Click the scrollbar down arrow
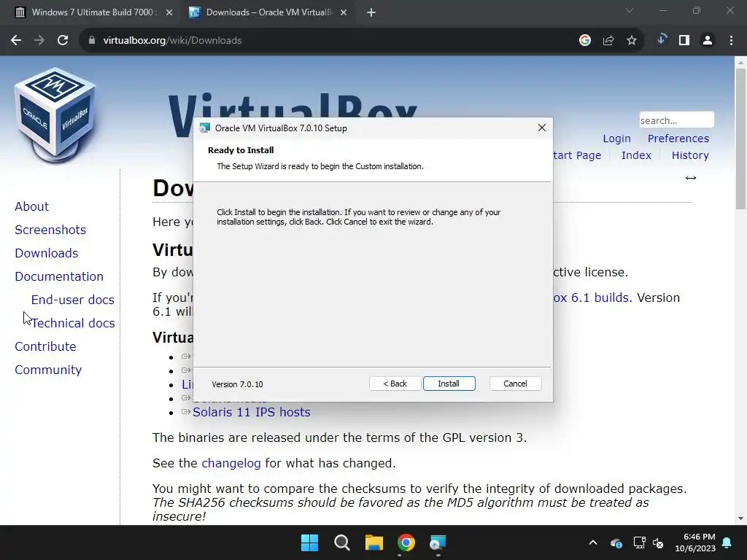The image size is (747, 560). point(740,518)
